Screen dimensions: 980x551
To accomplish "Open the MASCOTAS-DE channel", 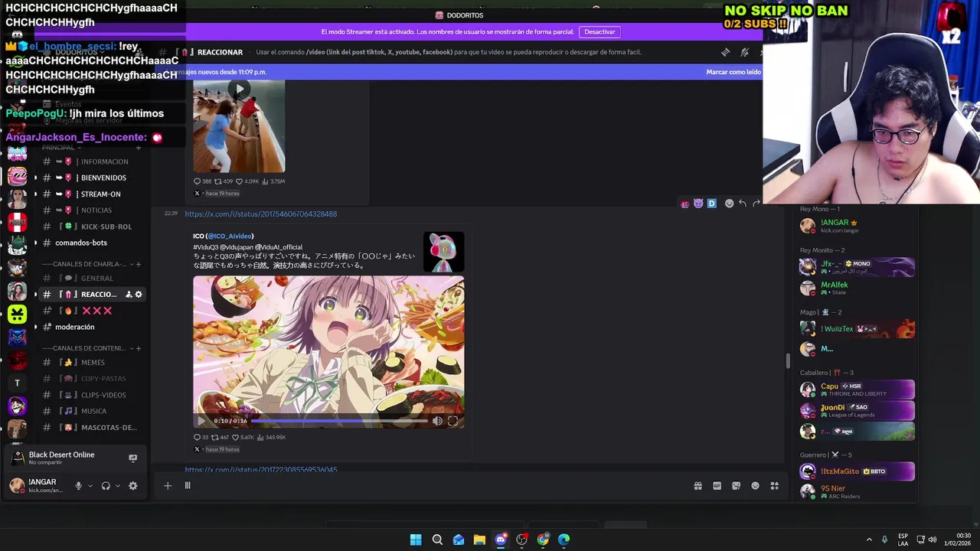I will pos(92,427).
